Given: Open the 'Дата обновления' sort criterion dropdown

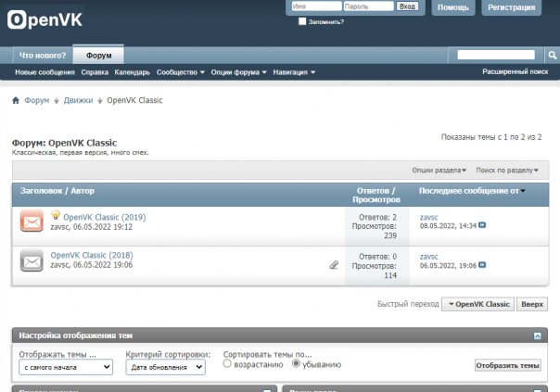Looking at the screenshot, I should (166, 367).
